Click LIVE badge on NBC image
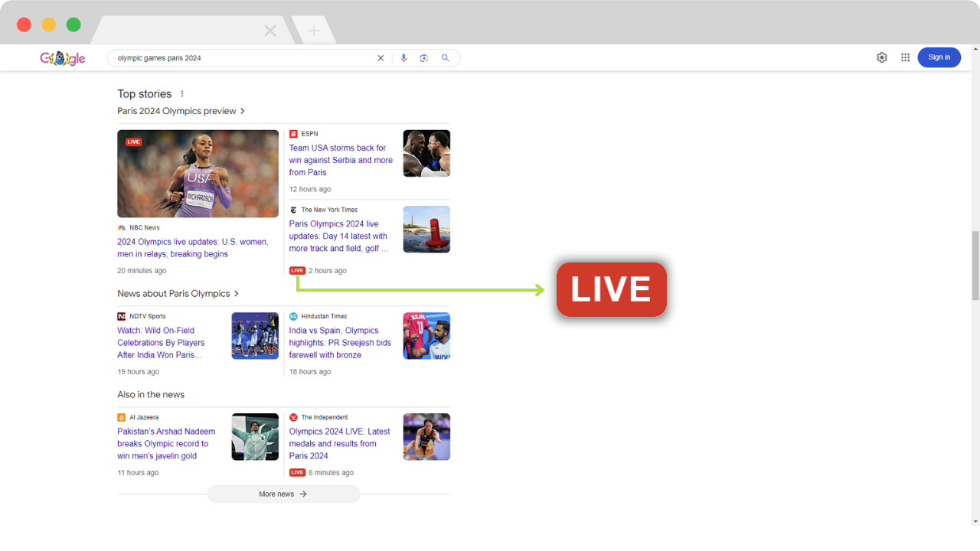Image resolution: width=980 pixels, height=551 pixels. click(134, 142)
